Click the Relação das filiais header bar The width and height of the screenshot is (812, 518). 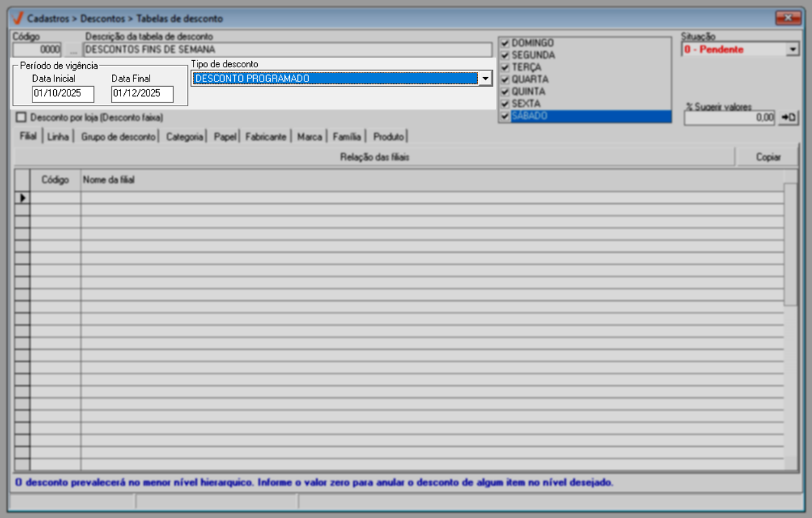pos(375,157)
